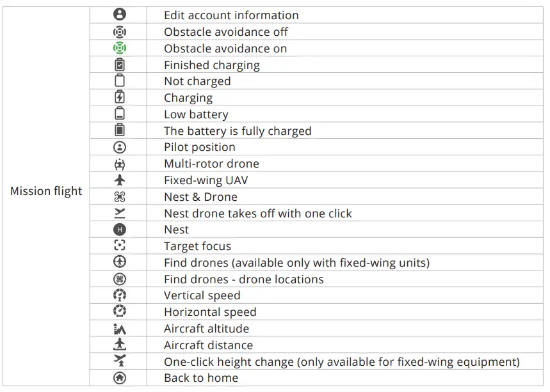Click the gray Obstacle avoidance off icon

coord(119,31)
